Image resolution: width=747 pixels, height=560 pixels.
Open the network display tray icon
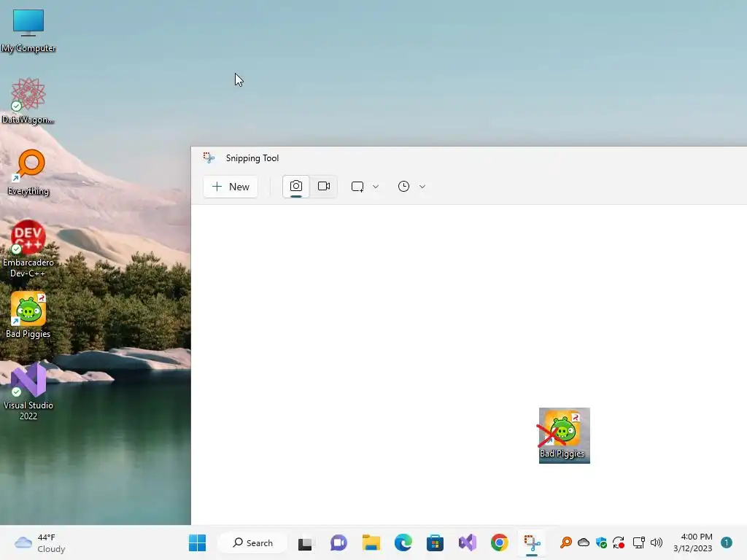[x=638, y=542]
